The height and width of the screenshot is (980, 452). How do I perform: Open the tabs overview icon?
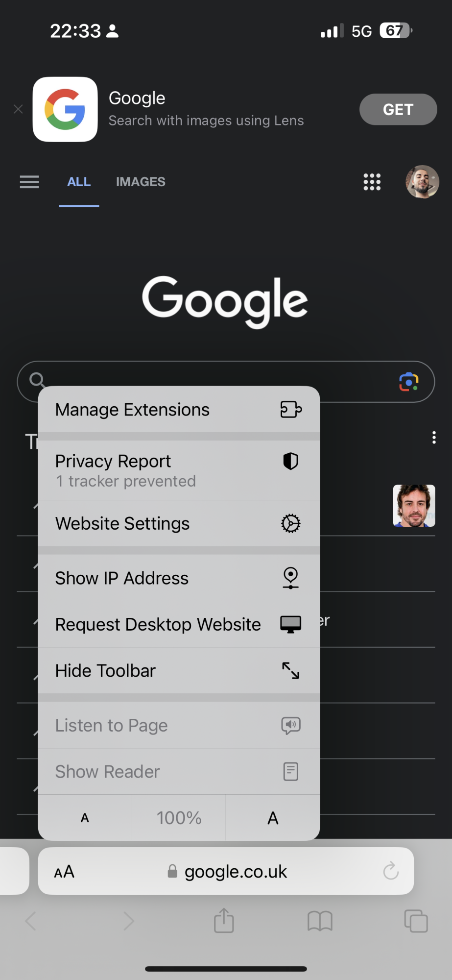416,921
